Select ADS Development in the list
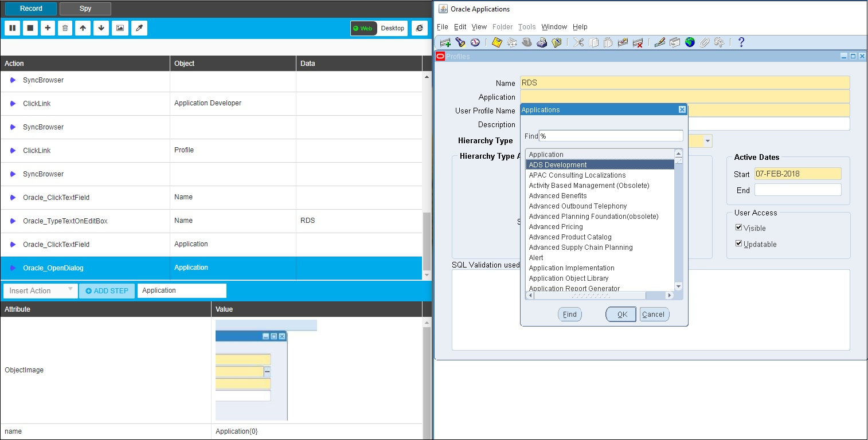This screenshot has height=440, width=868. [600, 165]
